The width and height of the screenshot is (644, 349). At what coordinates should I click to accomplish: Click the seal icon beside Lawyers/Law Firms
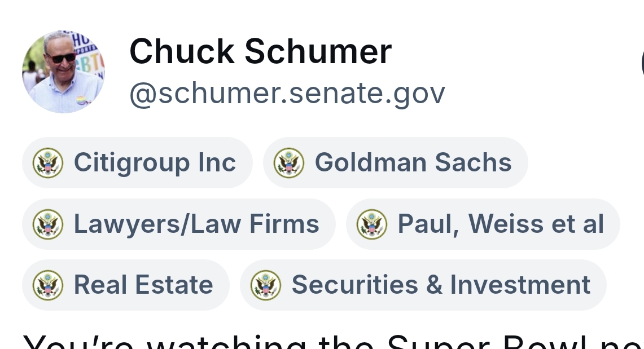(48, 224)
